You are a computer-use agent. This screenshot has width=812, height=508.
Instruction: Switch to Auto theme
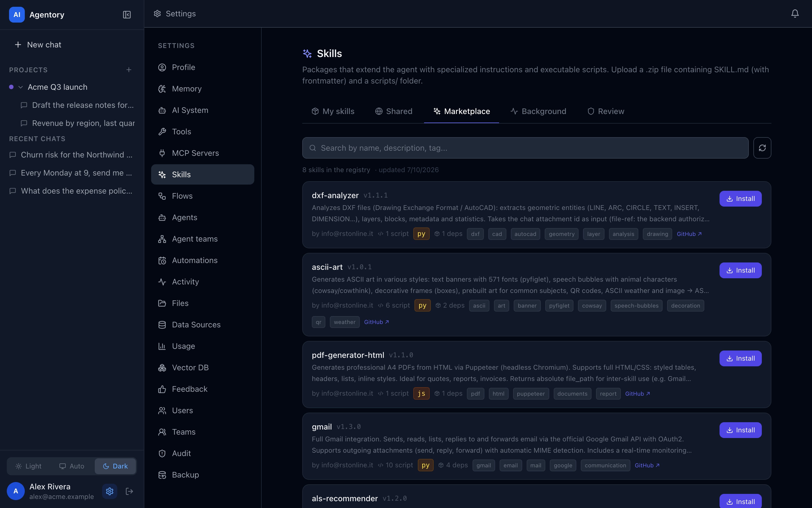(71, 466)
